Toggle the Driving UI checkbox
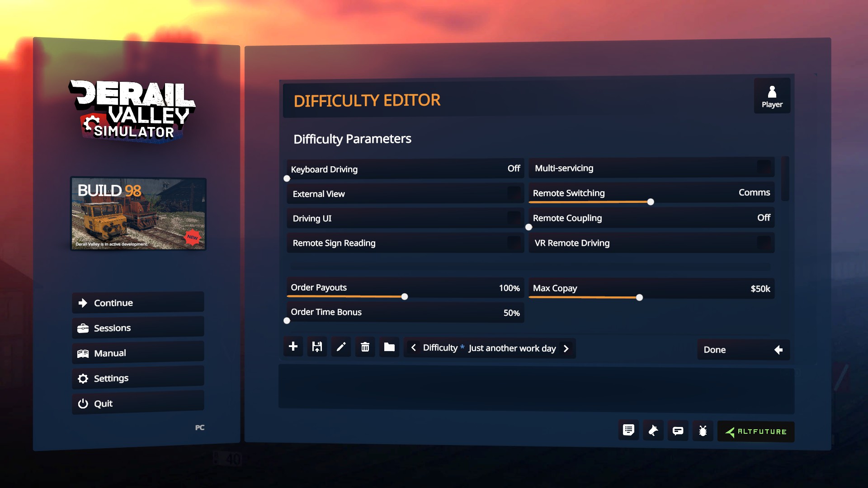868x488 pixels. [x=514, y=218]
